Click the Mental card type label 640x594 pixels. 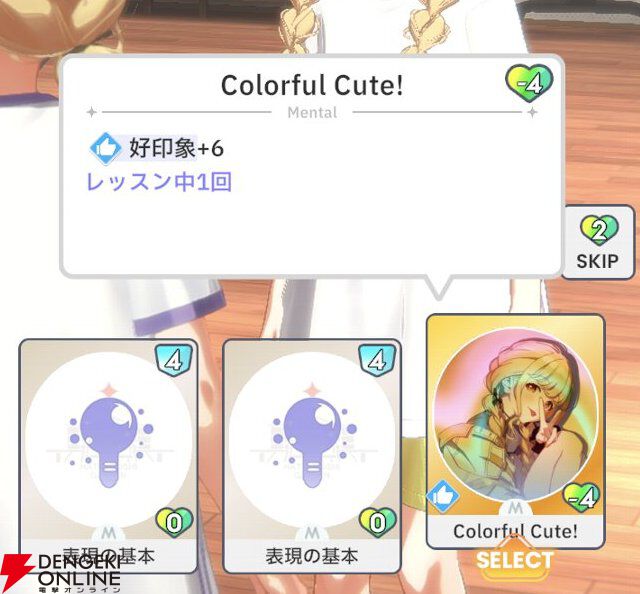point(312,112)
